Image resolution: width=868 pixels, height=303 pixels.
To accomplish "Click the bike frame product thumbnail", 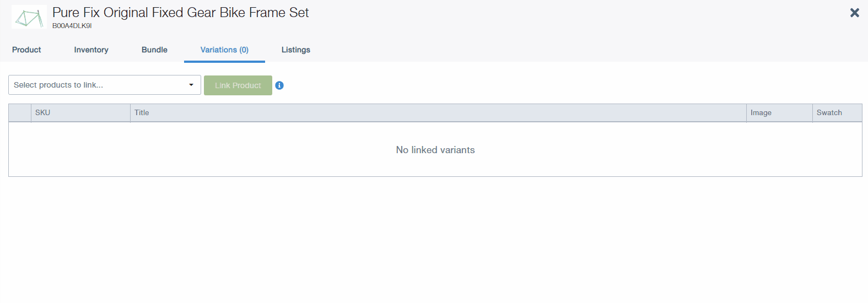I will click(29, 17).
